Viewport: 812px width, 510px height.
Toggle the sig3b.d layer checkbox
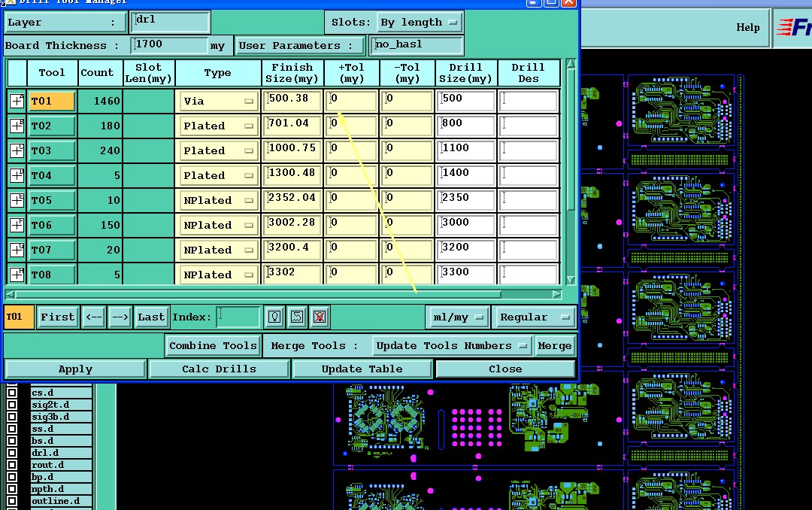[12, 417]
